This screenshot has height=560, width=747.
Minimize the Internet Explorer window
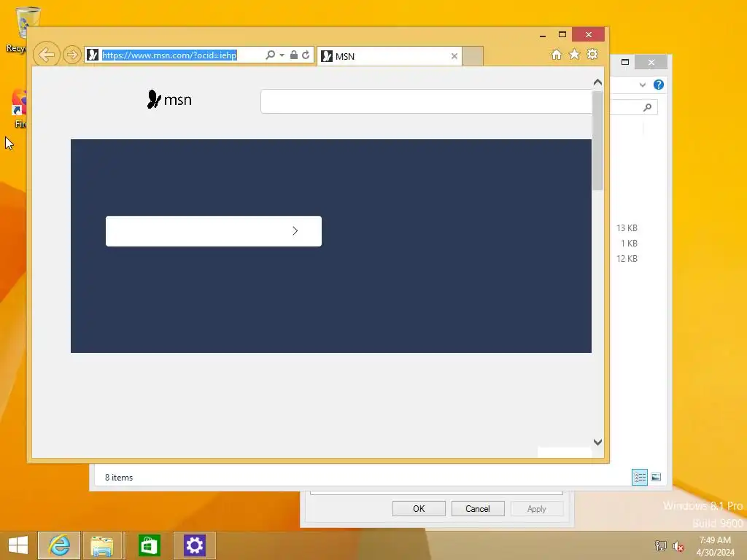(543, 35)
